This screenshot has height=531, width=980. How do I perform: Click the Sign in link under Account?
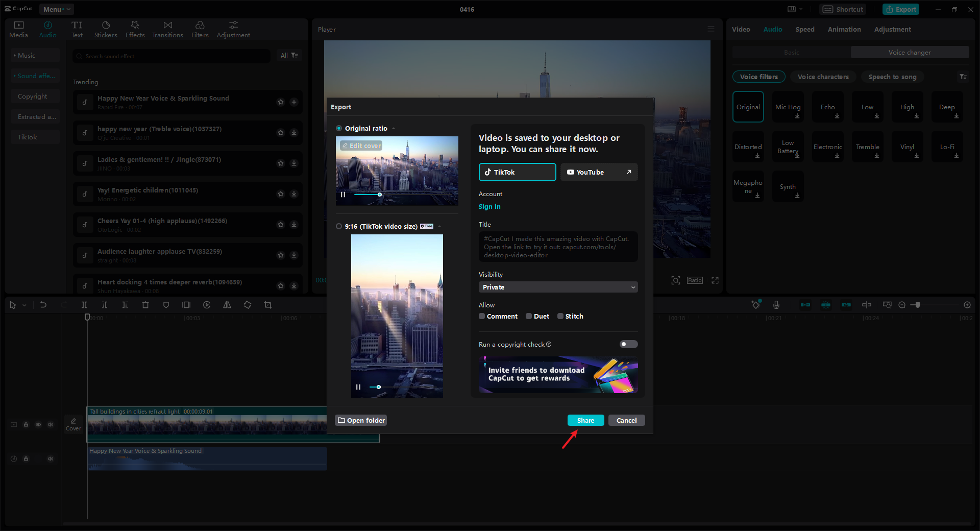[489, 206]
